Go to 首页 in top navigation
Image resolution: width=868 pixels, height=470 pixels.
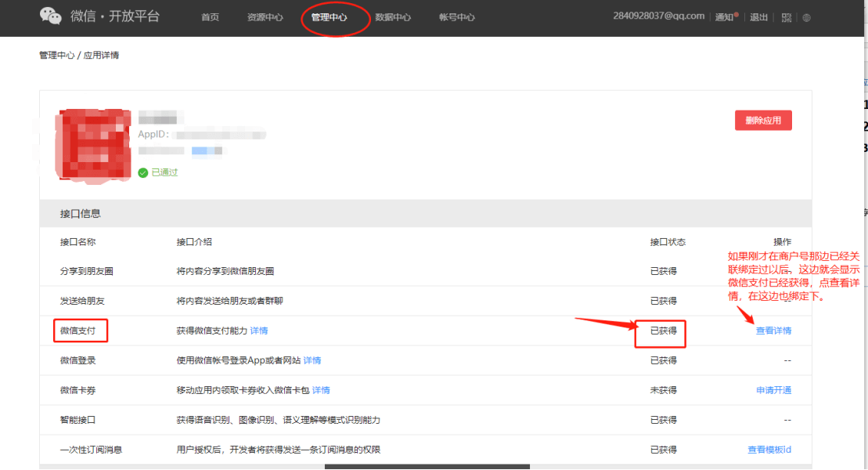pos(210,17)
